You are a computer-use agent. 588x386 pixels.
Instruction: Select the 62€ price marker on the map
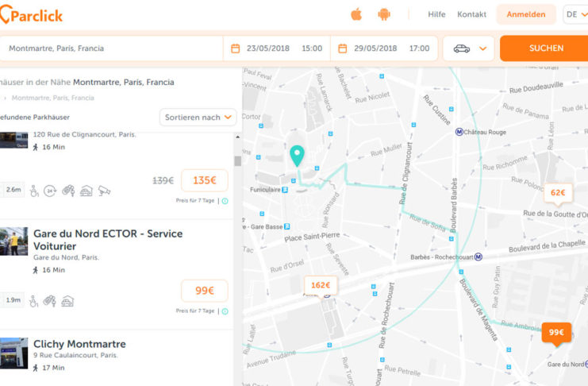(x=558, y=193)
